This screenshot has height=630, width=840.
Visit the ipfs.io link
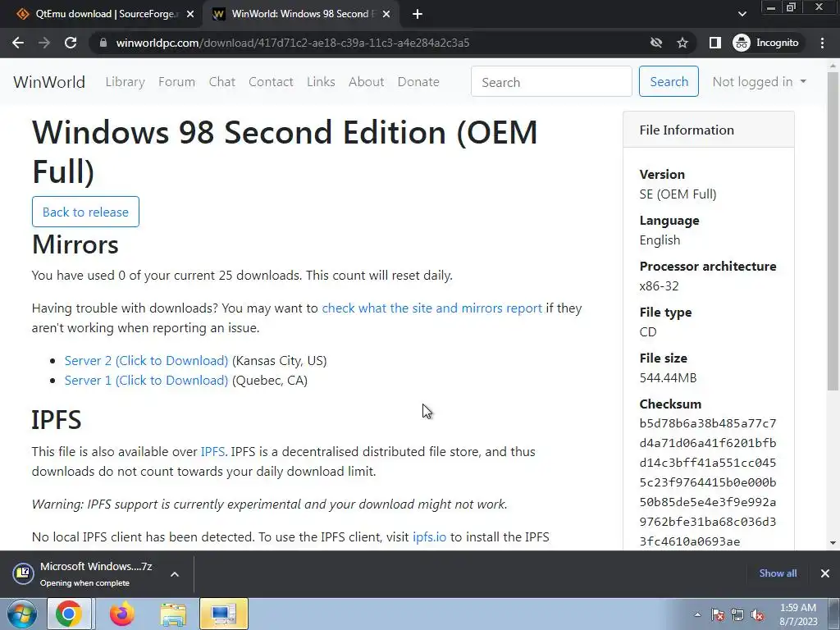(x=429, y=536)
